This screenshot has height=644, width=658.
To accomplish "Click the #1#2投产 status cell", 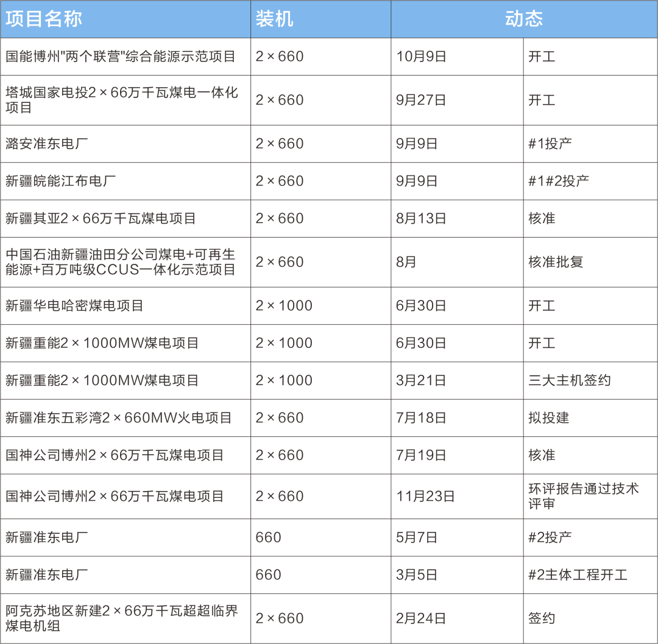I will (x=590, y=181).
